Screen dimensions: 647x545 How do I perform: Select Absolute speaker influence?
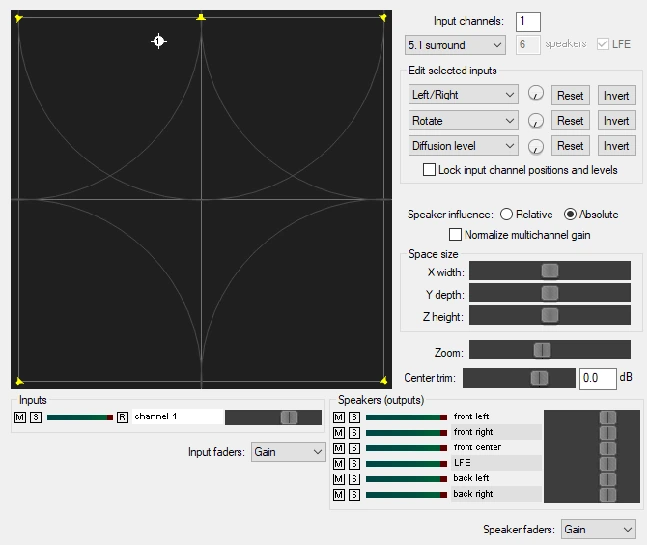tap(570, 214)
